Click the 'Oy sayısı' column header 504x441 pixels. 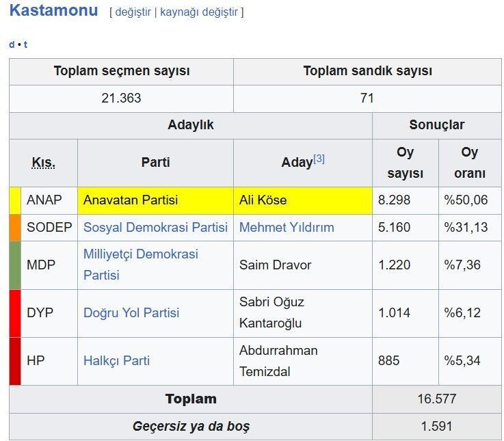(406, 163)
